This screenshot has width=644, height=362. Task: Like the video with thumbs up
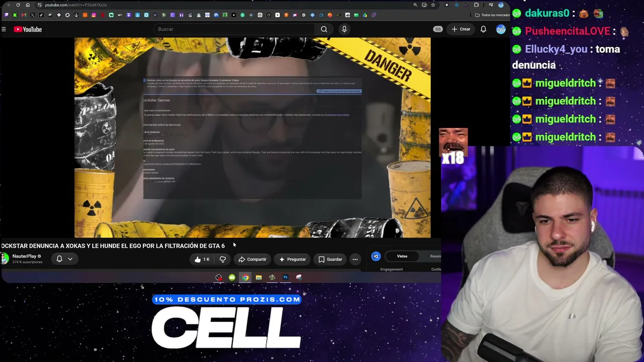(x=202, y=259)
